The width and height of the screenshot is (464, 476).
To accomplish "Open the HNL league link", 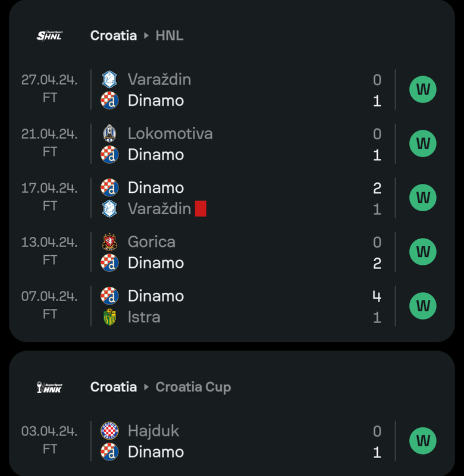I will click(x=170, y=36).
